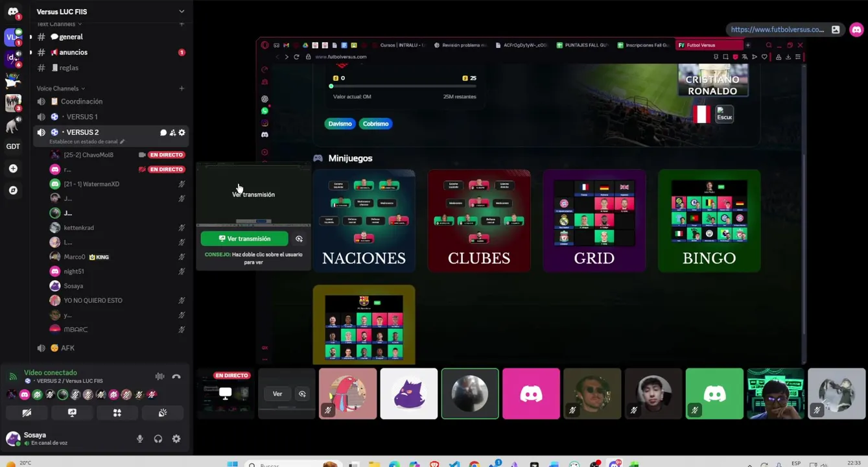The image size is (868, 467).
Task: Click Instagram icon in streamed browser sidebar
Action: click(264, 123)
